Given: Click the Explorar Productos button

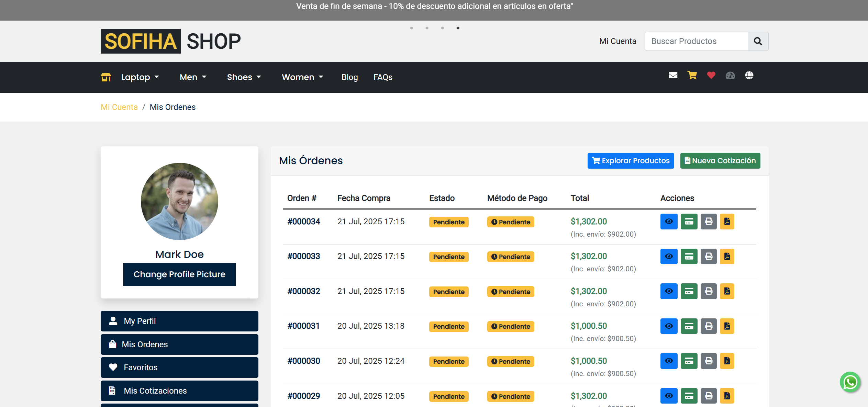Looking at the screenshot, I should click(x=631, y=161).
